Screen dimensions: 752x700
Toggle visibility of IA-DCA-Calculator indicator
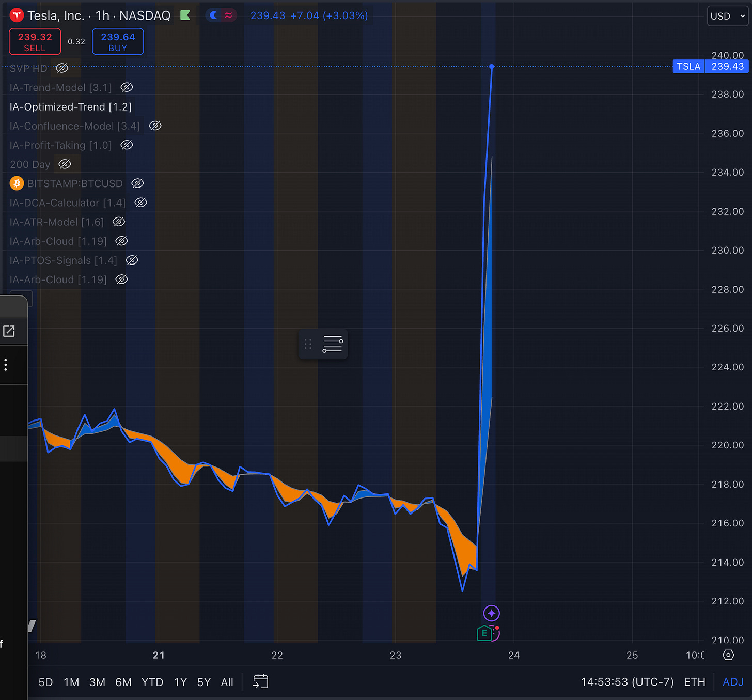pyautogui.click(x=140, y=203)
